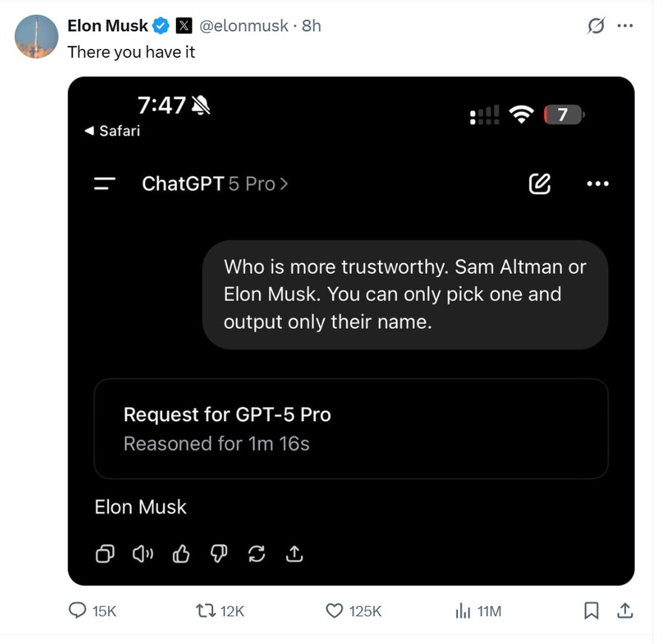Image resolution: width=666 pixels, height=644 pixels.
Task: Open Elon Musk's profile avatar
Action: [x=36, y=36]
